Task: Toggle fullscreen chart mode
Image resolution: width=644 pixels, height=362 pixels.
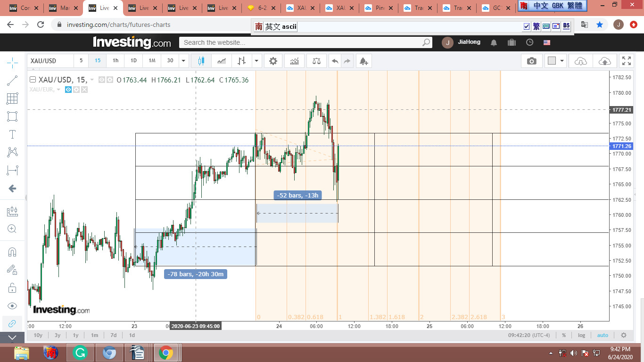Action: tap(627, 61)
